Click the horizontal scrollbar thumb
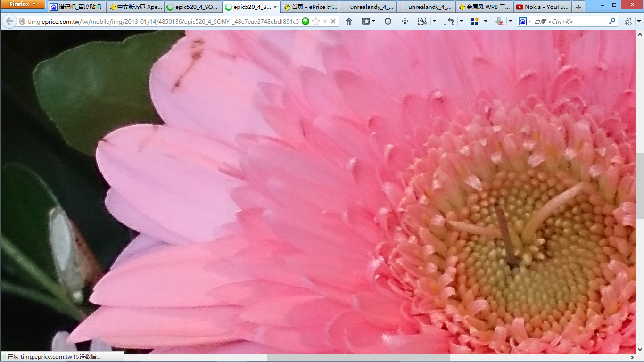Screen dimensions: 644x362 pos(358,358)
